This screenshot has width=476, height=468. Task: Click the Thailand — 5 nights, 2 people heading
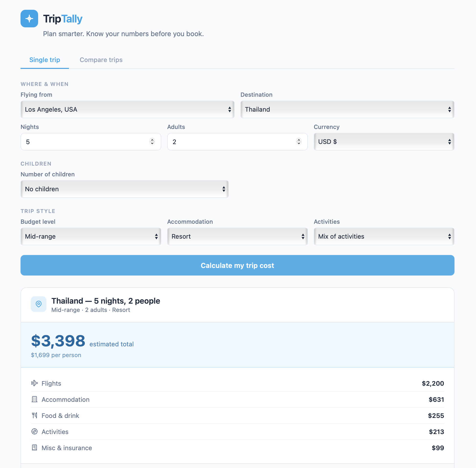click(x=106, y=301)
